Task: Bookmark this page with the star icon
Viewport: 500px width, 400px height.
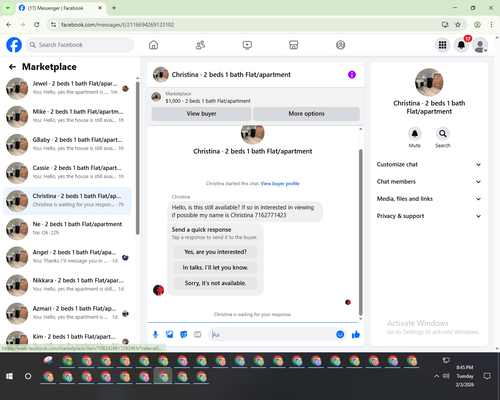Action: pos(458,24)
